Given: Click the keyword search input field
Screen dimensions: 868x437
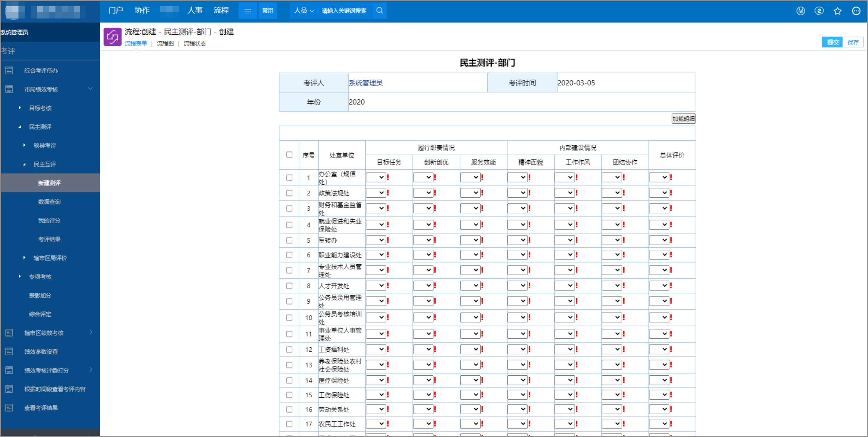Looking at the screenshot, I should click(345, 11).
